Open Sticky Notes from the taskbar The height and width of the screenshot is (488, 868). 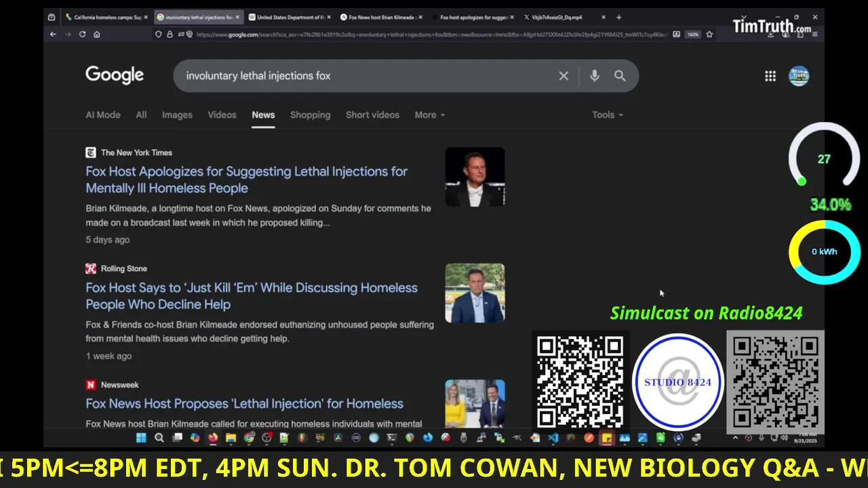pos(607,438)
